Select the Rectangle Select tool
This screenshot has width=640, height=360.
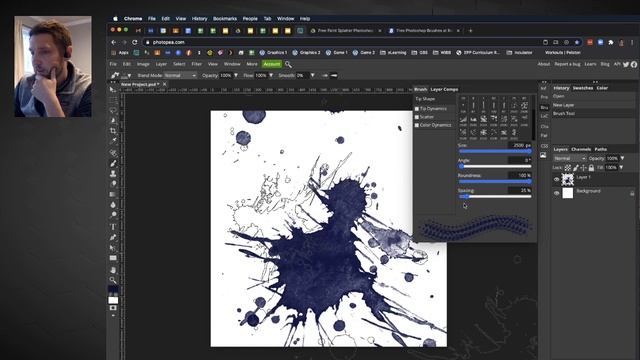(x=113, y=100)
